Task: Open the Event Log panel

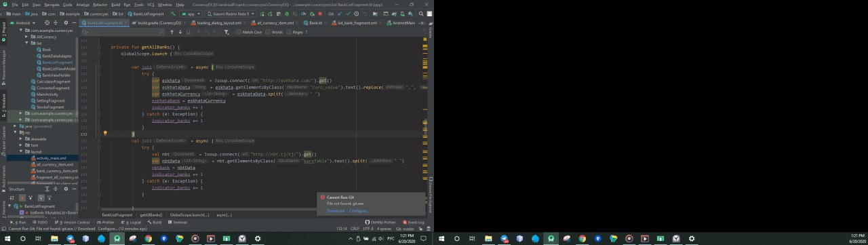Action: (414, 222)
